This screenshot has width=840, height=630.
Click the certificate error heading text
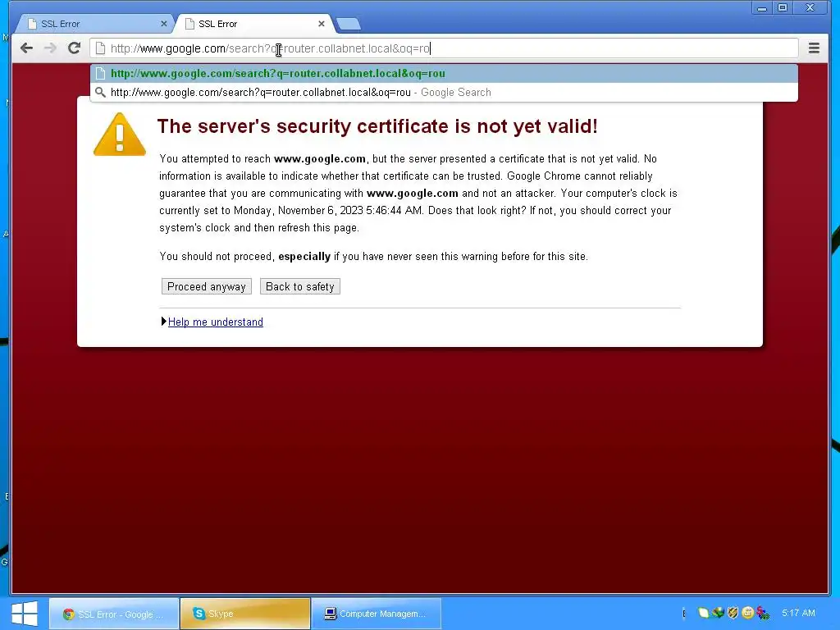click(377, 126)
